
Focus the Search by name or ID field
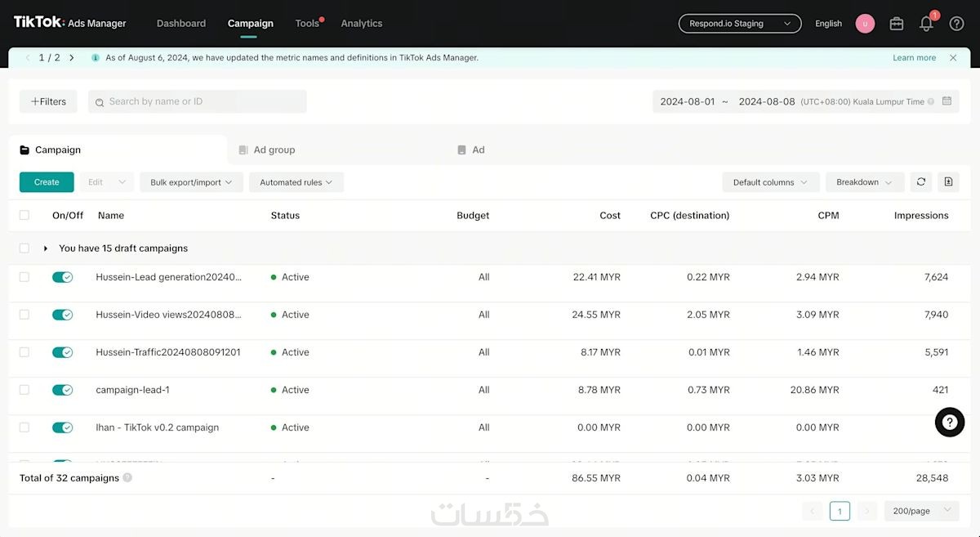[x=198, y=101]
